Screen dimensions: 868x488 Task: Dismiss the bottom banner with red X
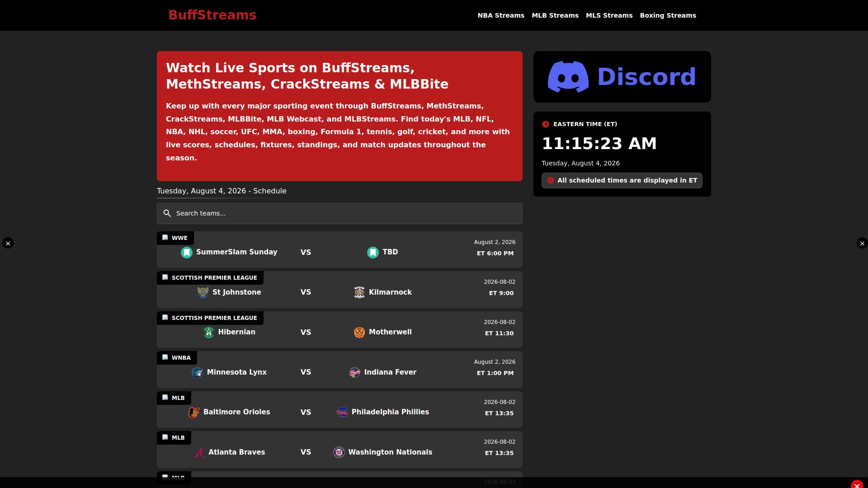857,485
